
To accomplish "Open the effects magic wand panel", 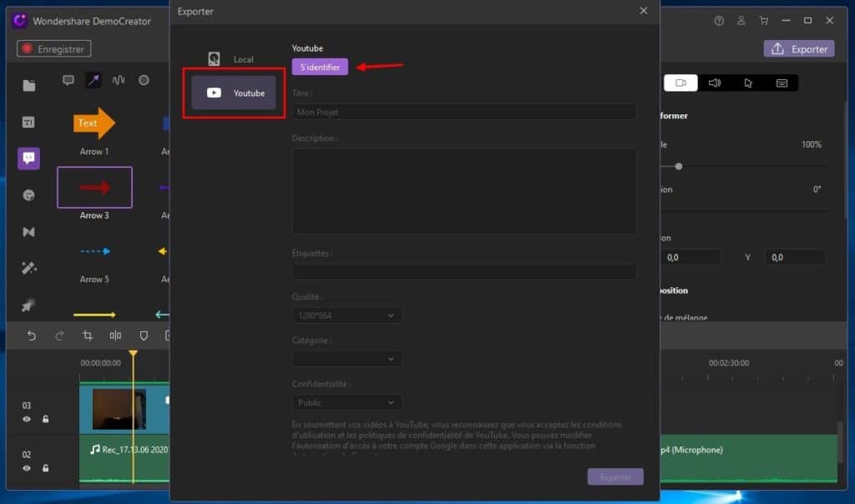I will [29, 268].
